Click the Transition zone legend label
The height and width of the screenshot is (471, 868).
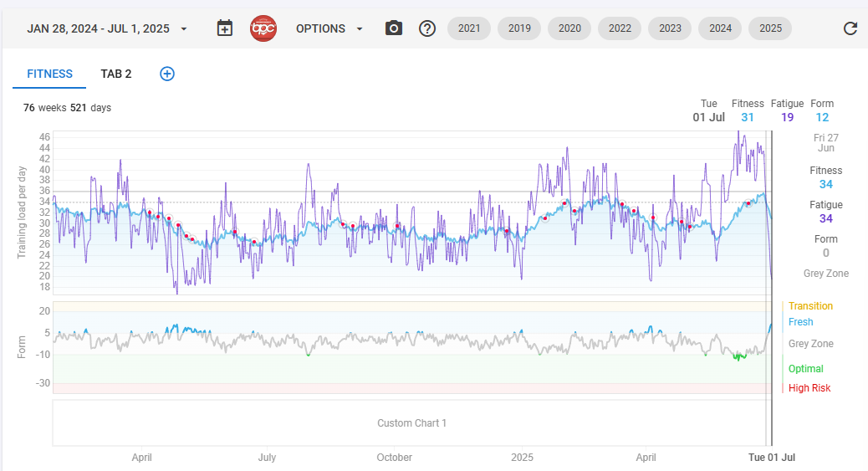click(810, 306)
